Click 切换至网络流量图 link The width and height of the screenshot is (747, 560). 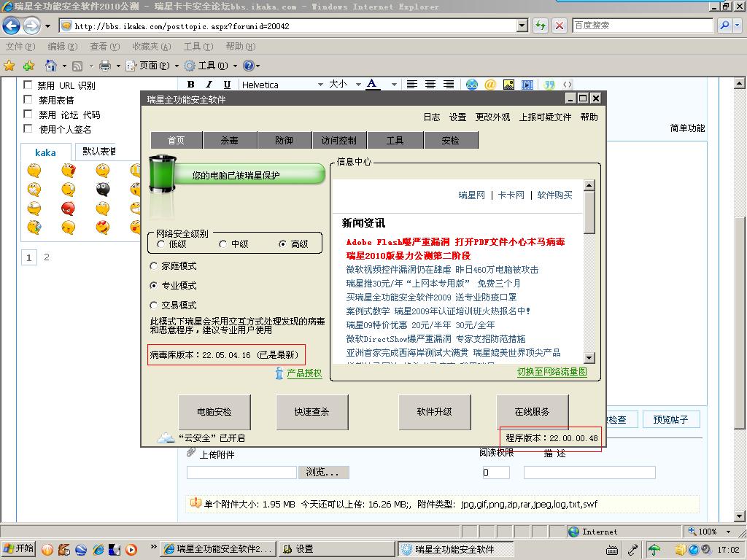[552, 371]
